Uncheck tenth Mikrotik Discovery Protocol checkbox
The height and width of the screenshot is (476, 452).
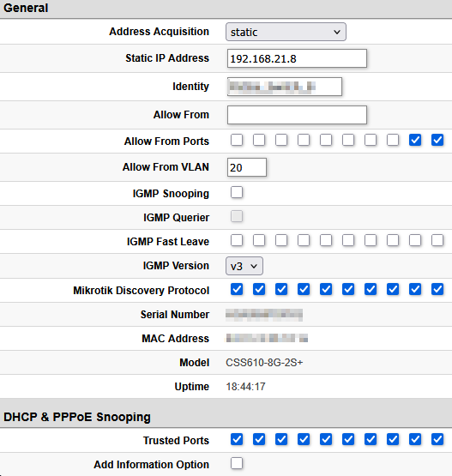437,289
